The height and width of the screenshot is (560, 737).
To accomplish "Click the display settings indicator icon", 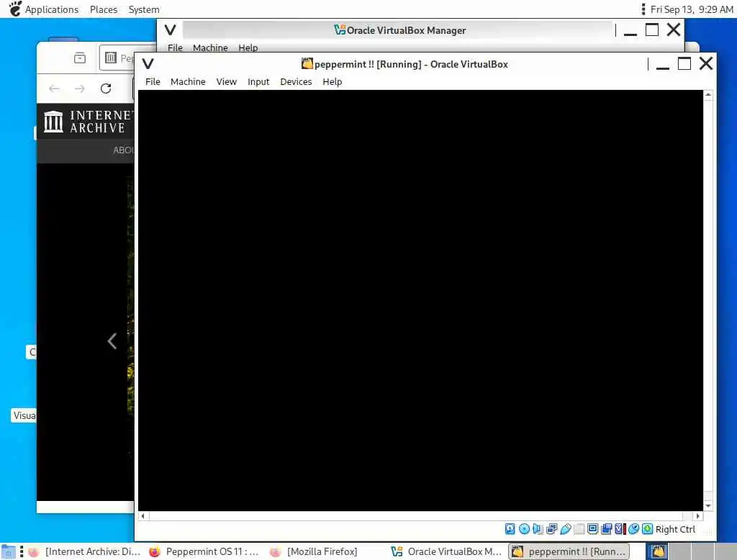I will point(593,529).
